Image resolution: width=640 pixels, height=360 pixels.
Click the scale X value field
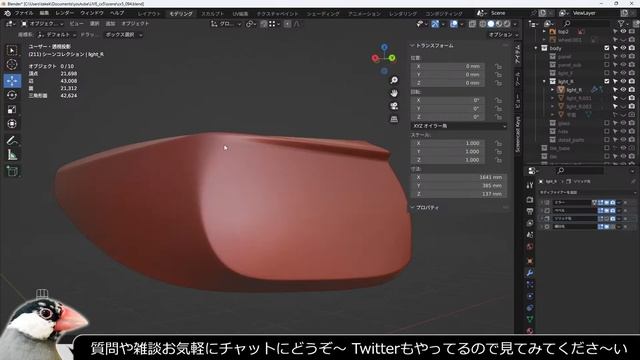tap(448, 144)
